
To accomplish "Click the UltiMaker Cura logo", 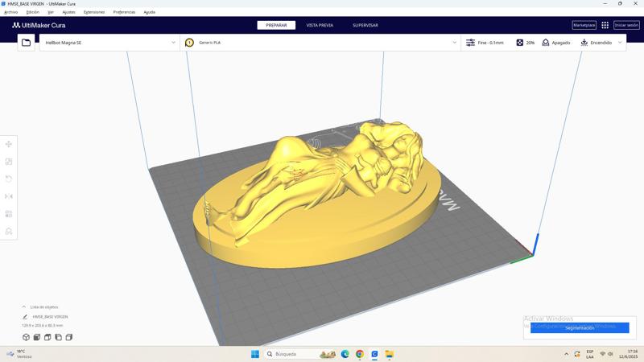I will (x=39, y=25).
